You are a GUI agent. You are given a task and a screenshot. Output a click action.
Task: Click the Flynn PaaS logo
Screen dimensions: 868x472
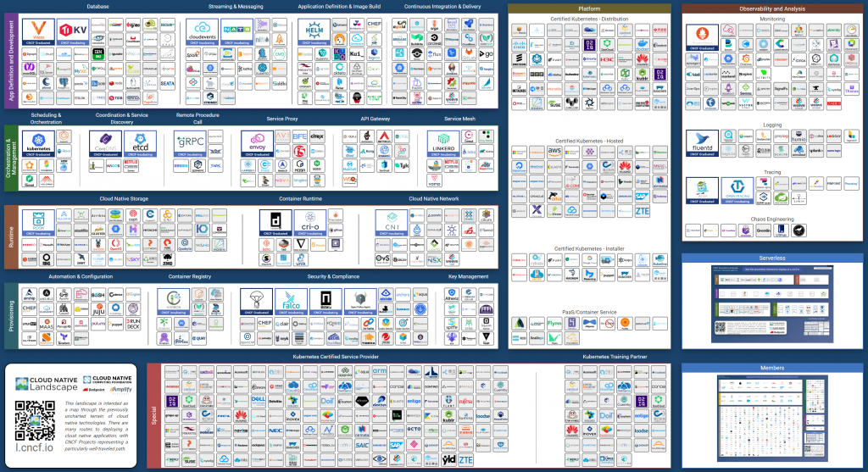pos(554,323)
